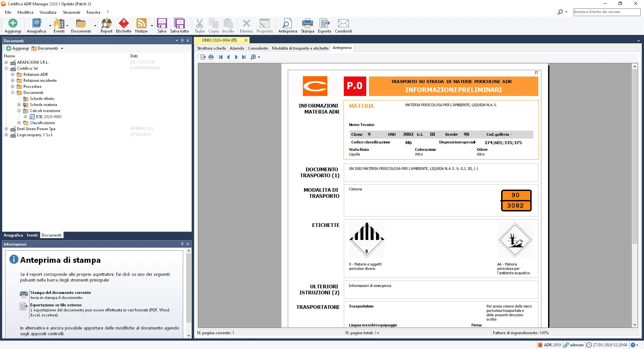Click Esportazione su file esterno link
The image size is (644, 349).
(x=56, y=305)
